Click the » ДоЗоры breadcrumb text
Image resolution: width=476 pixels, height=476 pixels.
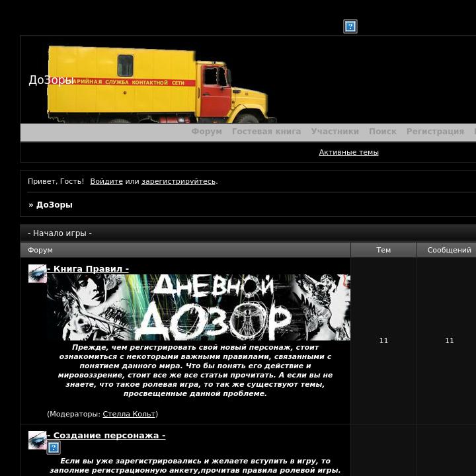(50, 205)
